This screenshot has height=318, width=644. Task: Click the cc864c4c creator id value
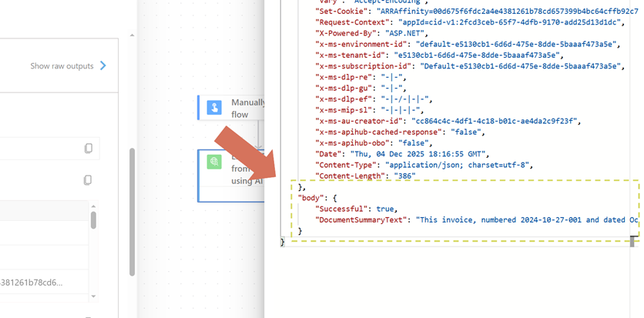point(495,121)
